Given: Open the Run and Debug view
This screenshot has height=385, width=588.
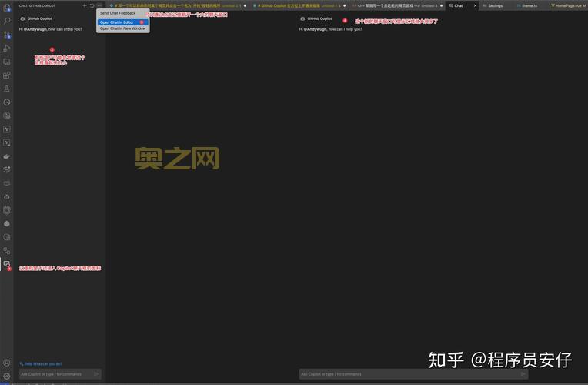Looking at the screenshot, I should [x=7, y=49].
